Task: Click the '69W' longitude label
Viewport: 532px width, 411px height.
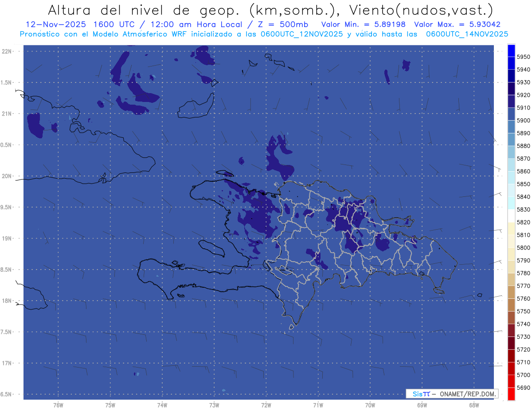Action: [x=422, y=405]
